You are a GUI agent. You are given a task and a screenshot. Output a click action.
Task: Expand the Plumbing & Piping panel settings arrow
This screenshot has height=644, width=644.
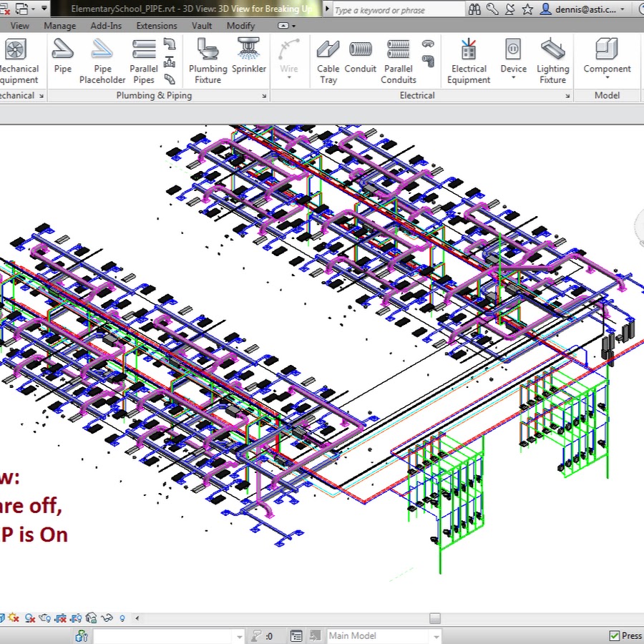point(263,96)
